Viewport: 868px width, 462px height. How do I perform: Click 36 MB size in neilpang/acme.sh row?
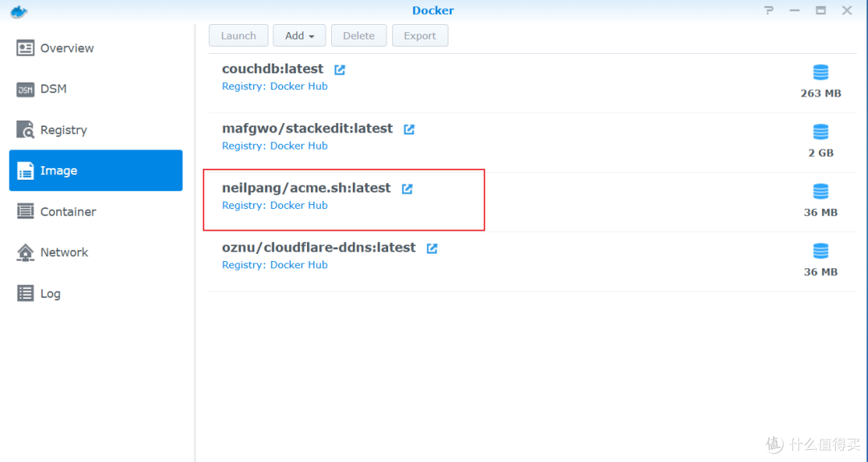point(821,212)
